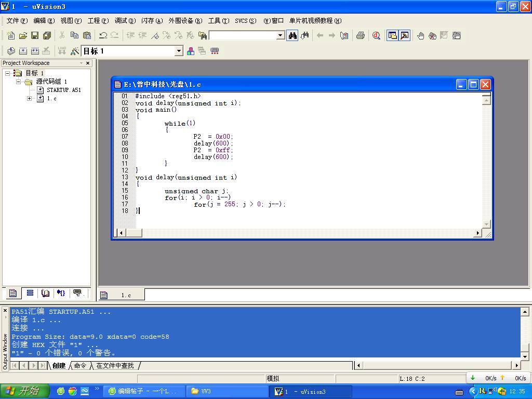
Task: Switch to 在文件中查找 output tab
Action: (x=115, y=365)
